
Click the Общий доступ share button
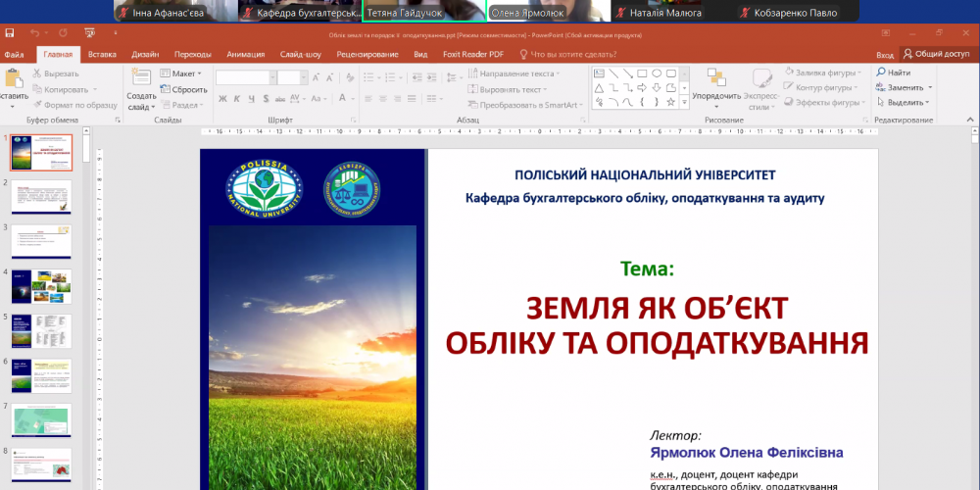pyautogui.click(x=936, y=55)
